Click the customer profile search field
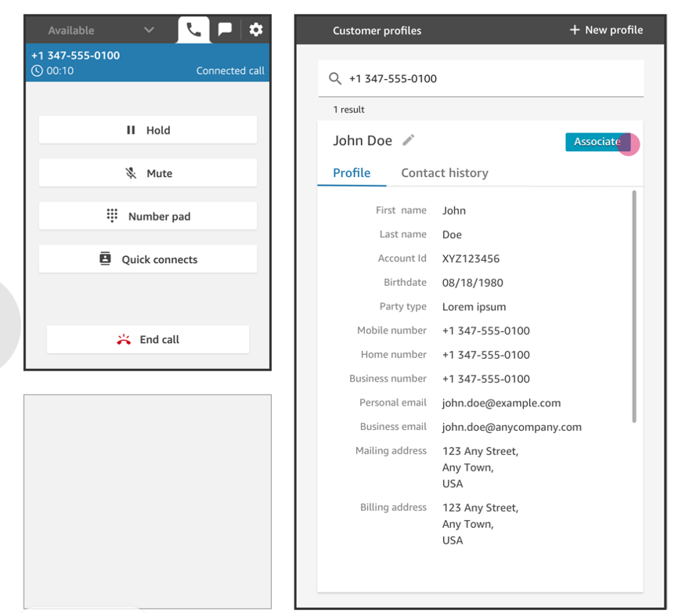The height and width of the screenshot is (614, 700). click(489, 78)
